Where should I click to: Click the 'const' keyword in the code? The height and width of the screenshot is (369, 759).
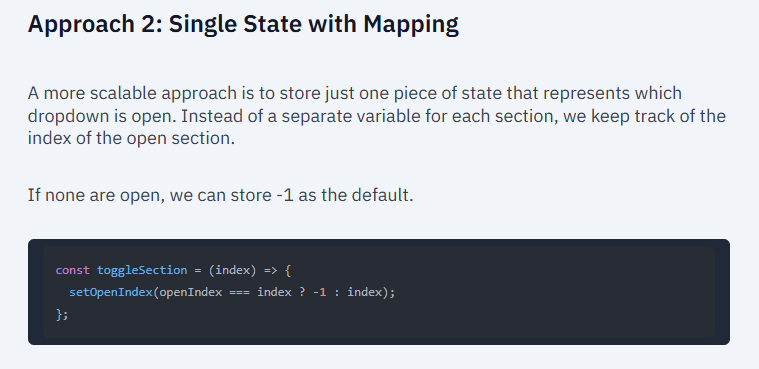coord(73,270)
